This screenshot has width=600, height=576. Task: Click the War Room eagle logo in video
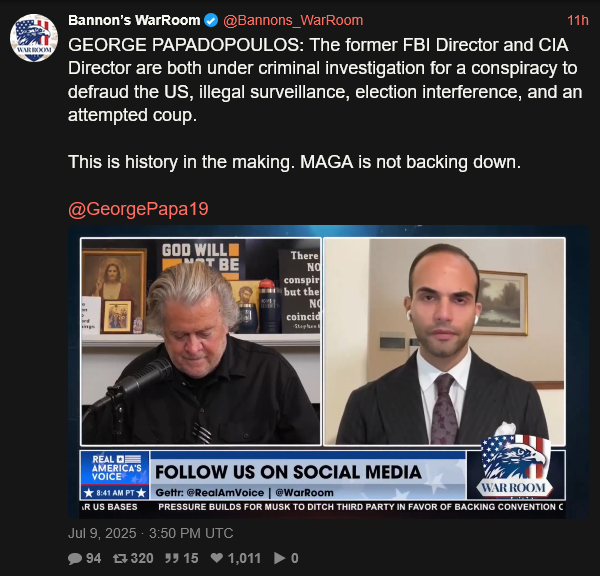[x=514, y=466]
